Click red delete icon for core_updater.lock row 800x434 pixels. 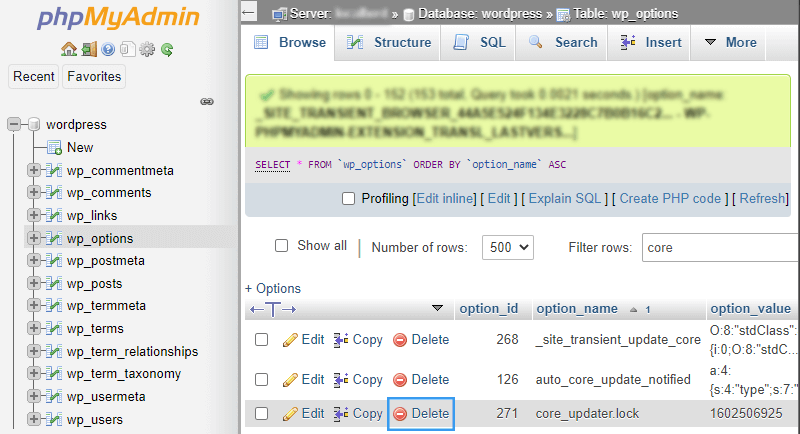tap(400, 414)
